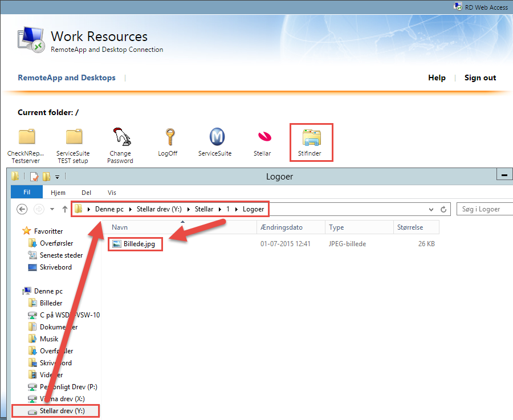The width and height of the screenshot is (513, 420).
Task: Click Denne pc in the breadcrumb
Action: [x=109, y=209]
